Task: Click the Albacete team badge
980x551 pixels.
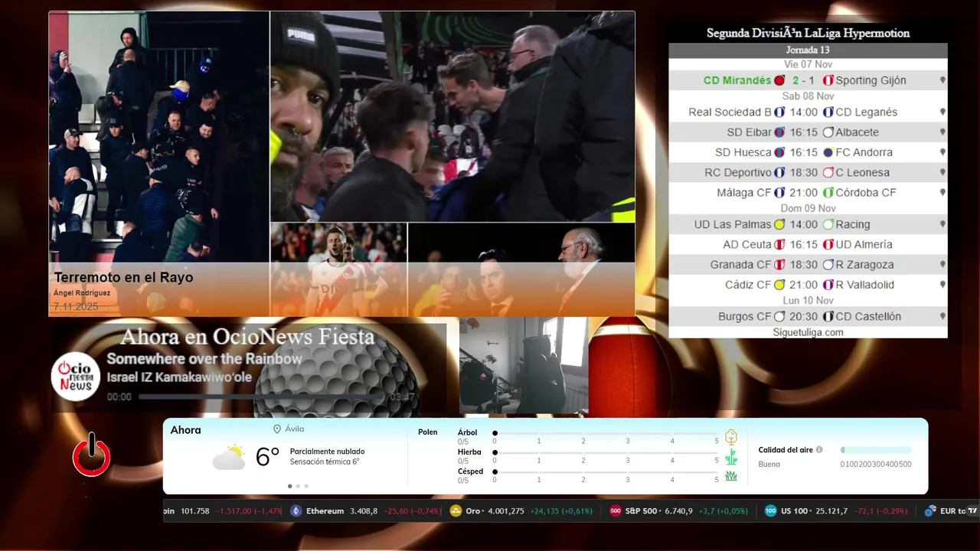Action: point(828,132)
